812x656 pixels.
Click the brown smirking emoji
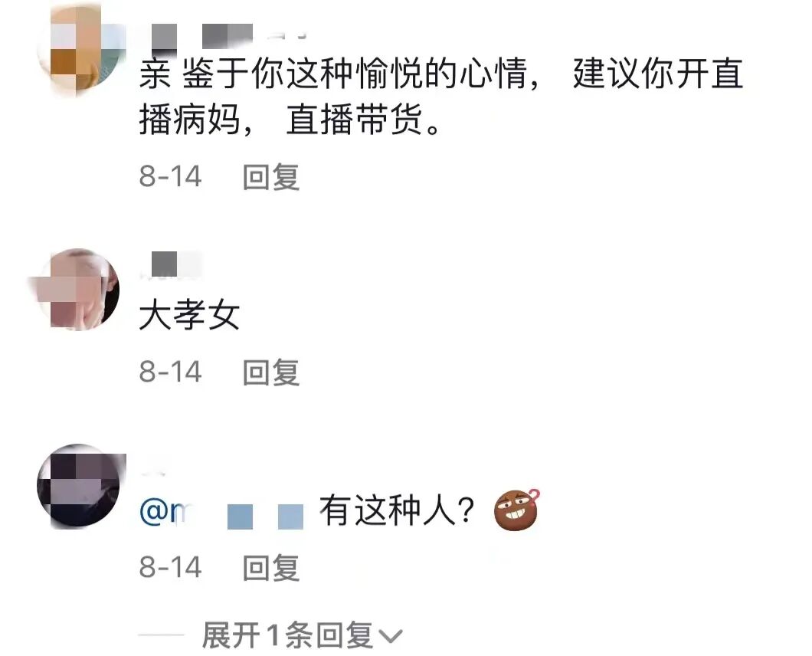(x=516, y=510)
